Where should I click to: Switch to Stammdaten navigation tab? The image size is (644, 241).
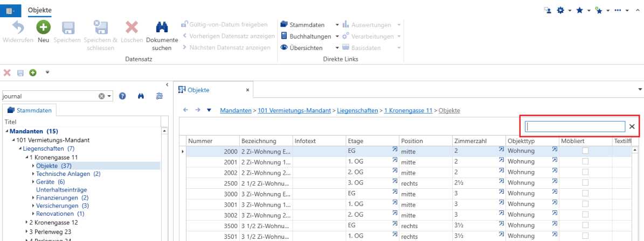click(x=30, y=110)
